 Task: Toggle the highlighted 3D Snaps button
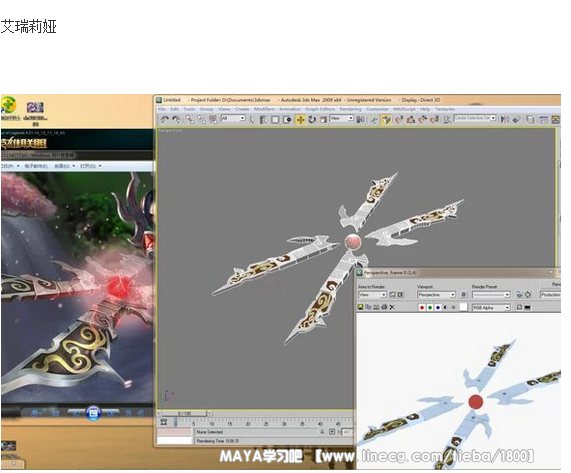click(386, 119)
